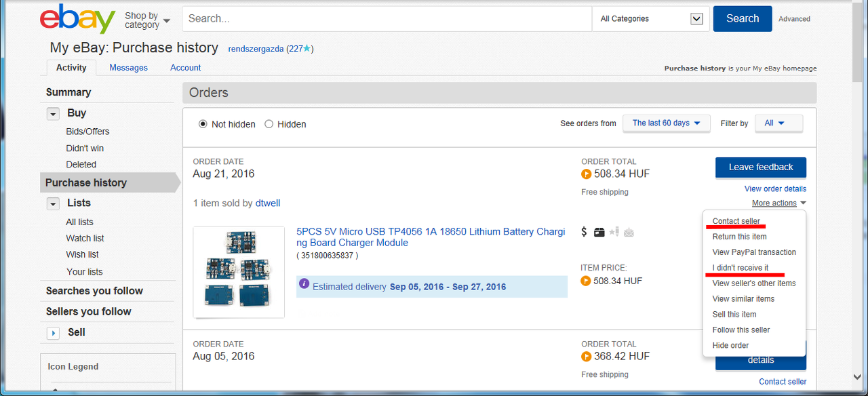Click the eBay logo
868x396 pixels.
pos(77,19)
